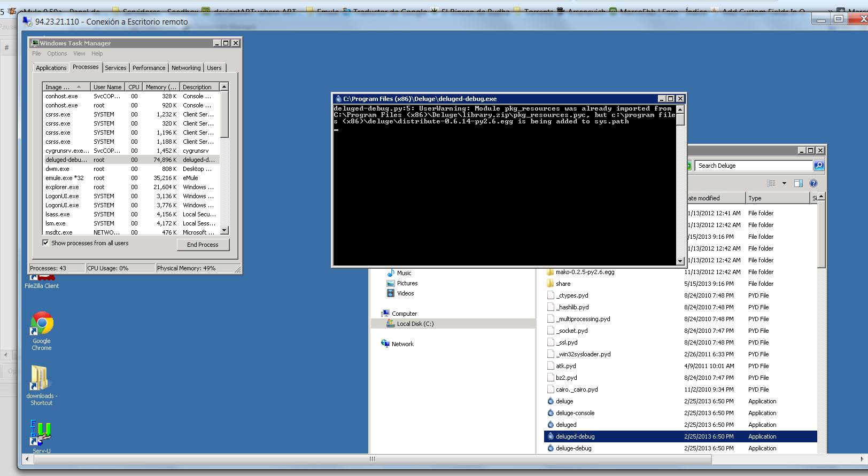This screenshot has height=476, width=868.
Task: Switch to Users tab
Action: click(x=214, y=68)
